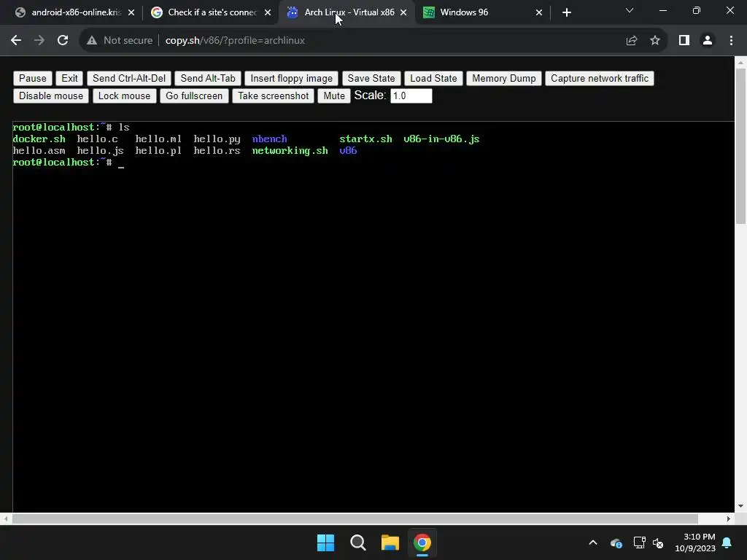This screenshot has width=747, height=560.
Task: Click hello.asm in terminal listing
Action: coord(39,150)
